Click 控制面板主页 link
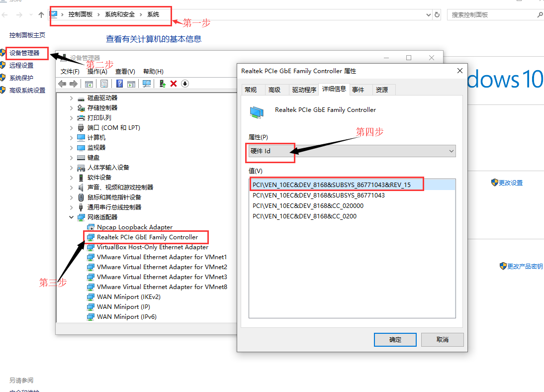 [x=27, y=35]
